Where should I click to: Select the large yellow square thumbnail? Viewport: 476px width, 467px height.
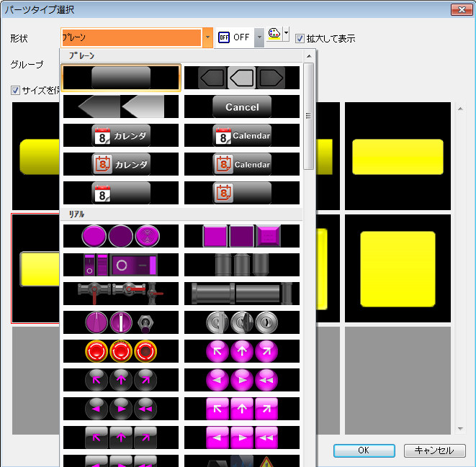398,268
